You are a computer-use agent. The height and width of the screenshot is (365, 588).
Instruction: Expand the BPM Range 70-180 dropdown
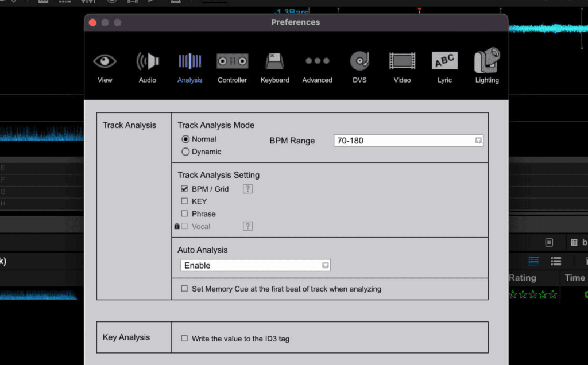pos(408,141)
